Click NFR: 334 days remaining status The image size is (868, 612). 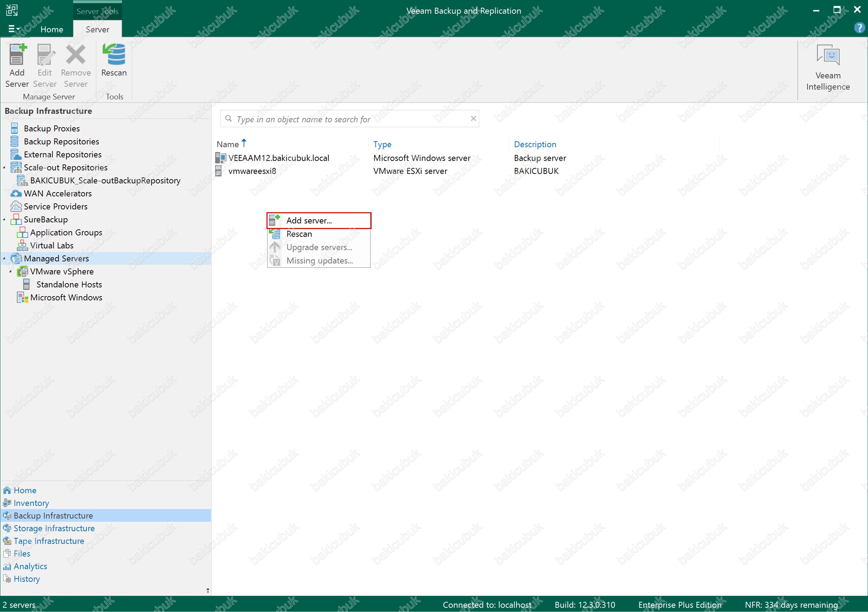tap(791, 605)
